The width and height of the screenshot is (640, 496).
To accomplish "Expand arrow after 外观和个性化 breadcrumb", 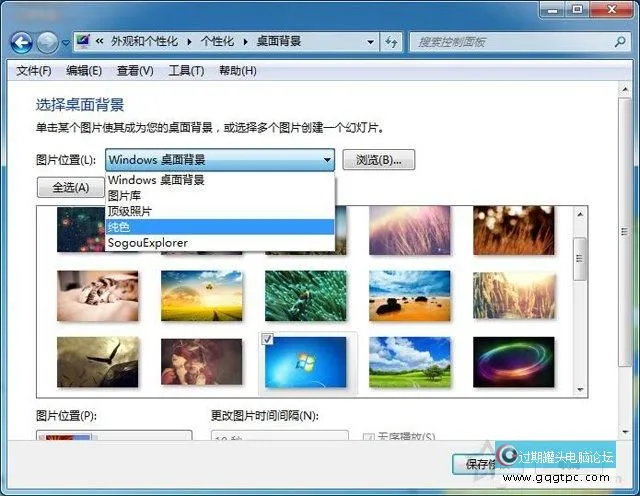I will click(189, 42).
